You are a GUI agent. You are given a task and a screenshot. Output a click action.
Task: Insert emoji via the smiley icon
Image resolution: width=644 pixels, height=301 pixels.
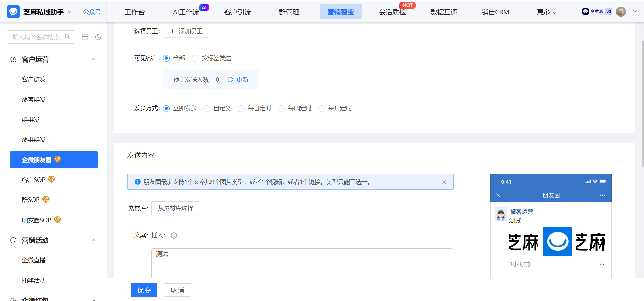pyautogui.click(x=174, y=235)
